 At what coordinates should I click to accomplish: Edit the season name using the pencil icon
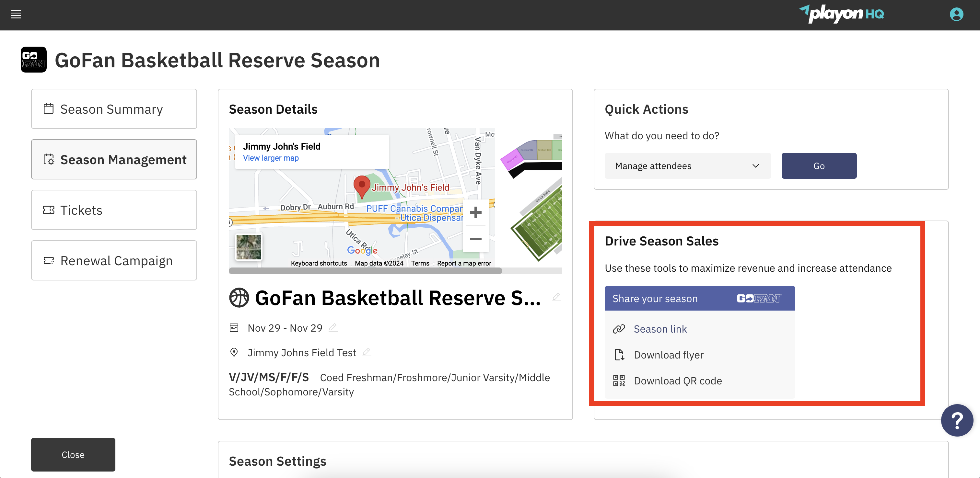pos(556,297)
